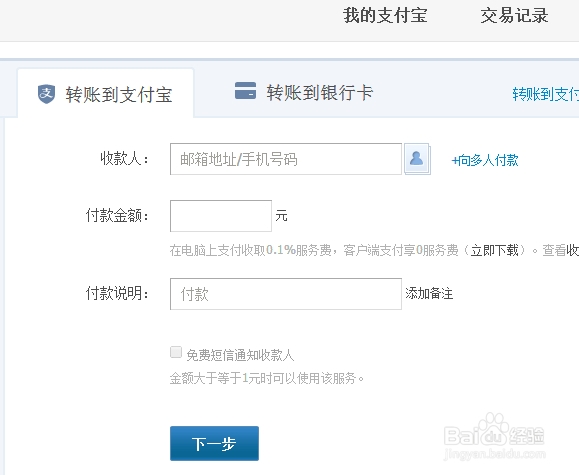Click the 元 unit text after amount

click(x=281, y=215)
